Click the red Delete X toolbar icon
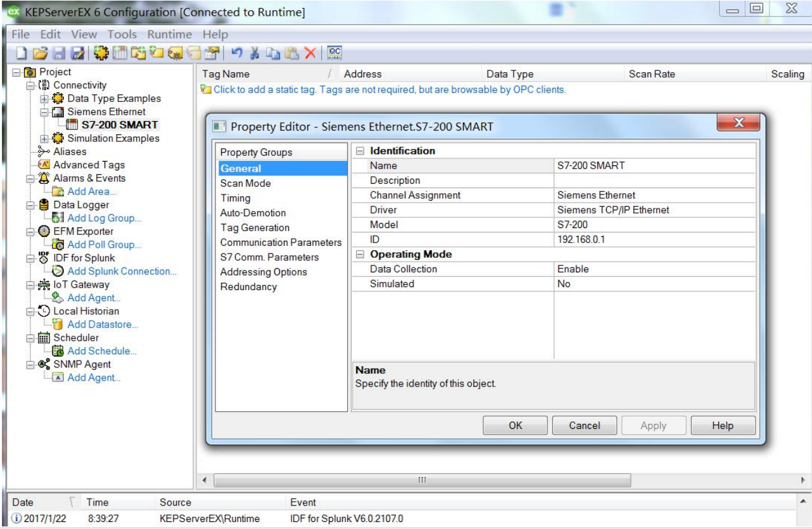The image size is (812, 529). tap(310, 53)
